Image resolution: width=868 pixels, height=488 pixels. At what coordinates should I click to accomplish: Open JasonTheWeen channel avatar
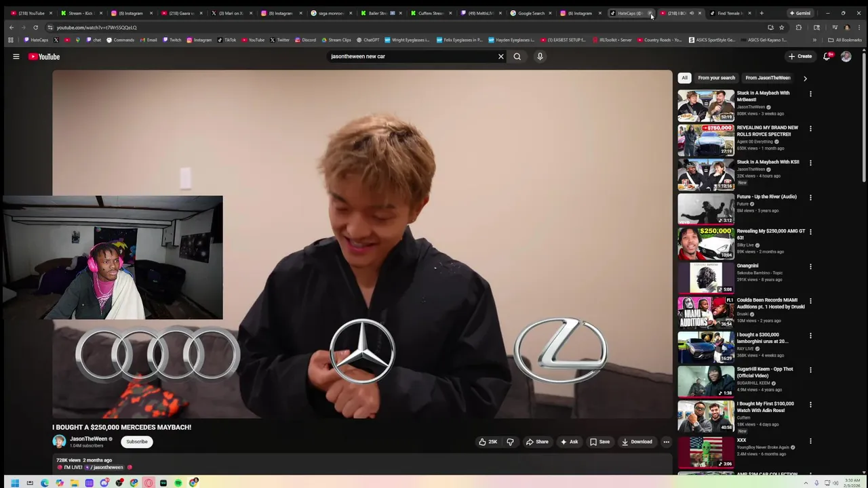(59, 441)
